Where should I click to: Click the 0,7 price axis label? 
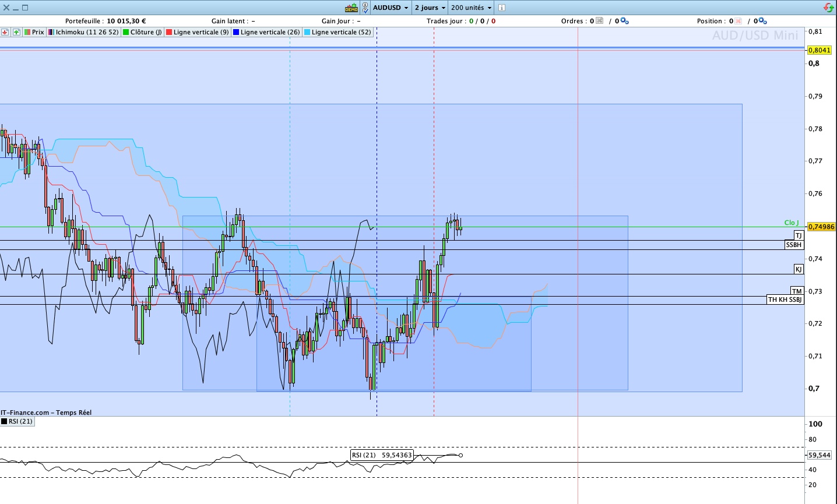click(x=813, y=389)
